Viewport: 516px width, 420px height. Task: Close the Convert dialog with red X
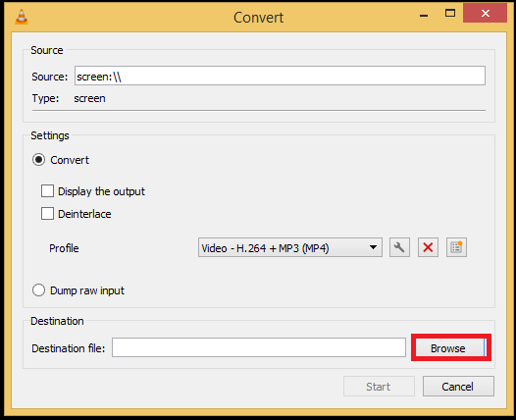pos(485,13)
